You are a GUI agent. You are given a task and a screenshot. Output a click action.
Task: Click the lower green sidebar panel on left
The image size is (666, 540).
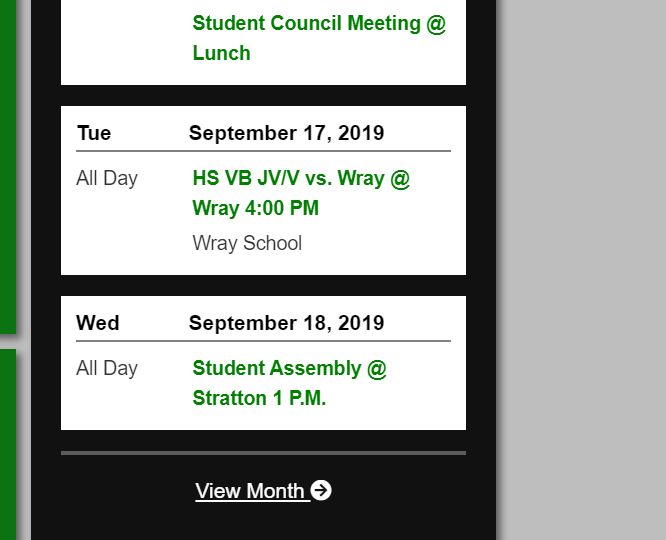tap(8, 444)
